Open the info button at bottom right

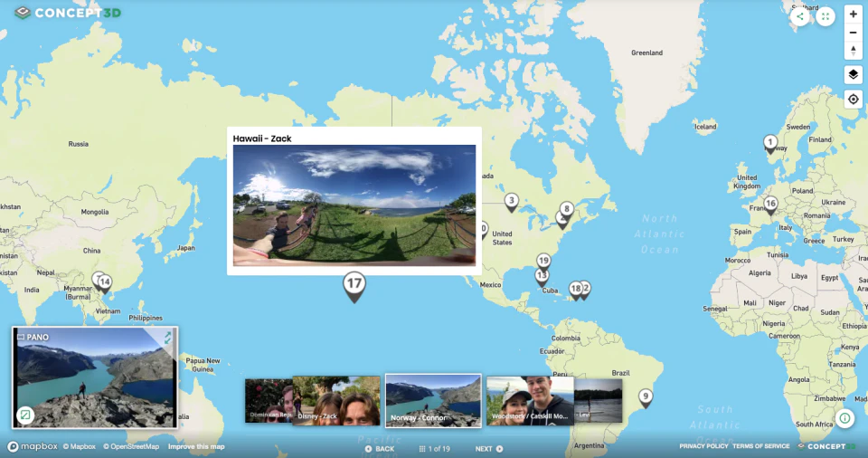click(x=844, y=418)
